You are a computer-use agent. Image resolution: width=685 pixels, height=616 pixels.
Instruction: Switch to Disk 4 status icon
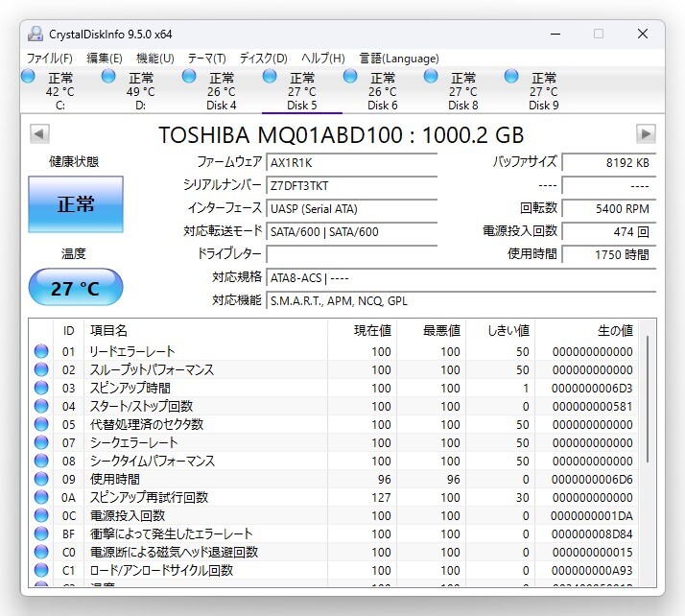tap(189, 76)
